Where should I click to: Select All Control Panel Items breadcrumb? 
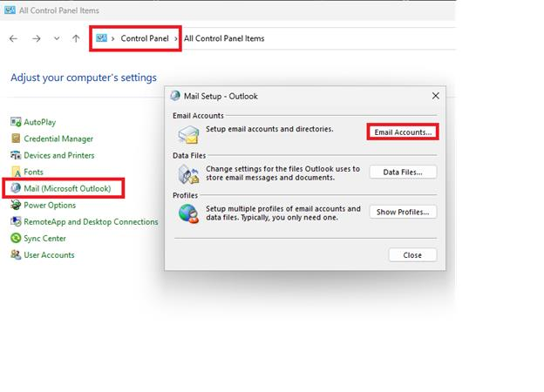tap(224, 38)
